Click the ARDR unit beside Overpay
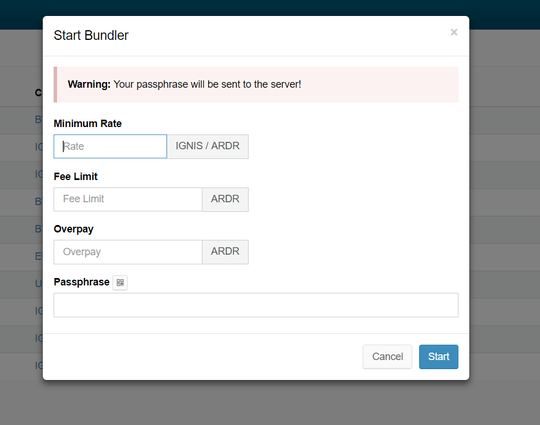 pyautogui.click(x=225, y=252)
